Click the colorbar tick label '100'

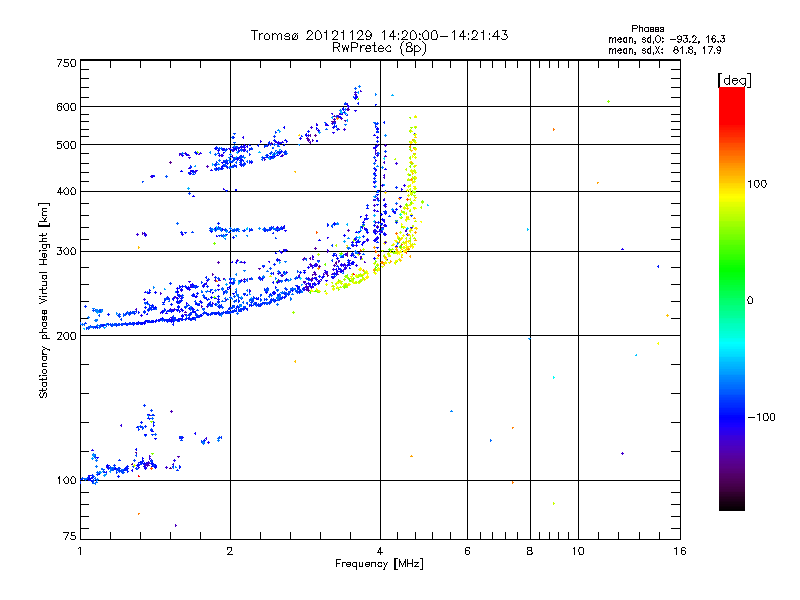coord(757,184)
